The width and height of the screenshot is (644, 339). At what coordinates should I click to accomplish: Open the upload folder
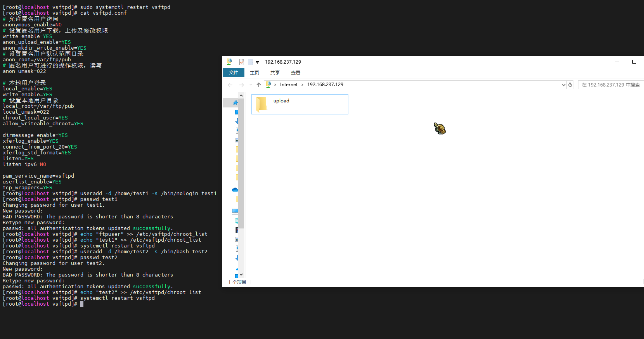tap(300, 104)
